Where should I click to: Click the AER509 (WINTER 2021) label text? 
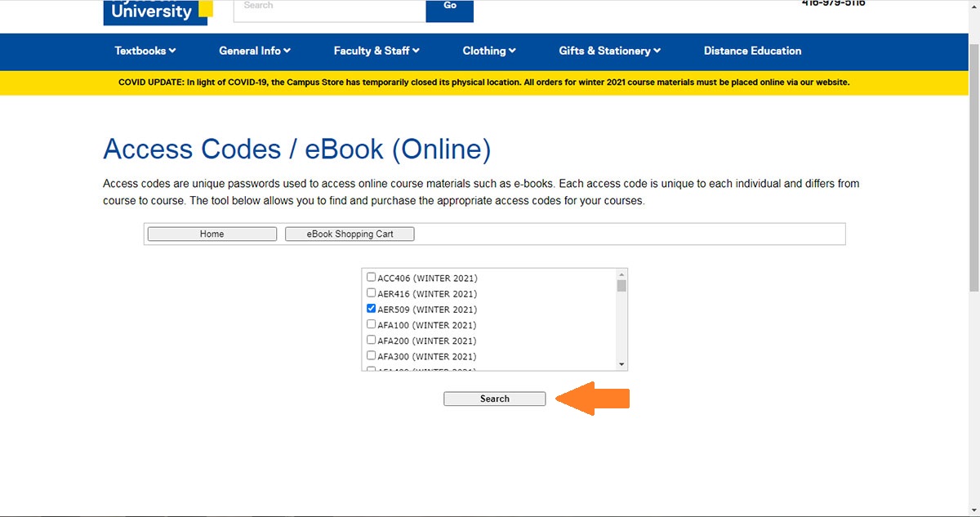pos(427,310)
